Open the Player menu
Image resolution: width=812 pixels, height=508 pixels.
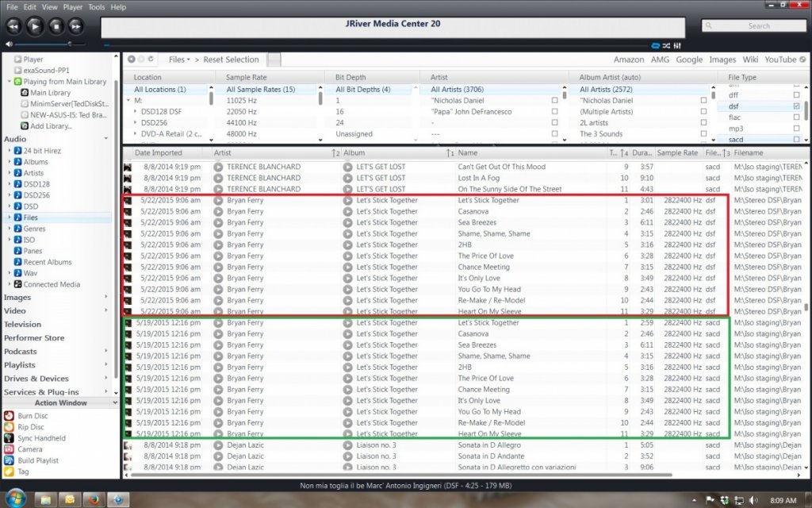click(x=73, y=7)
